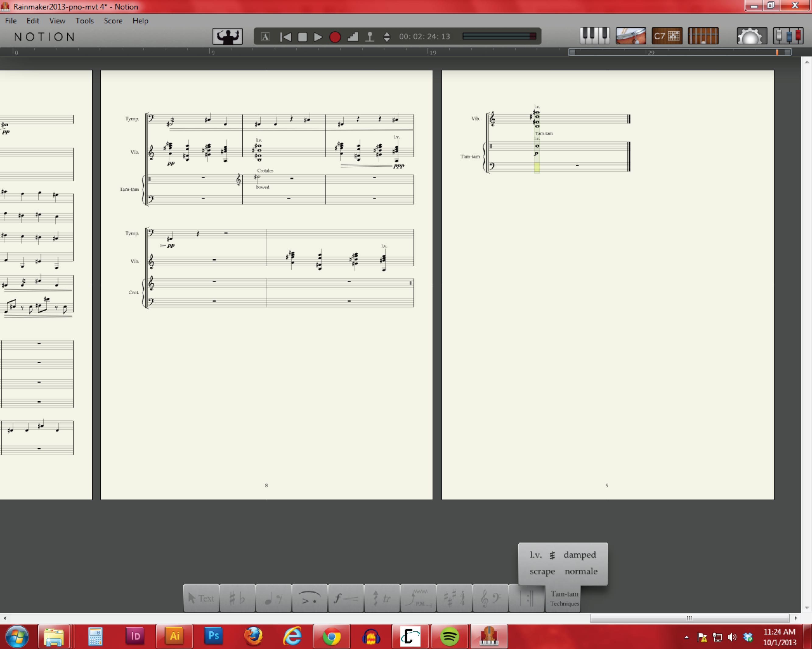This screenshot has width=812, height=649.
Task: Select the ppp dynamic on the Vib. staff
Action: click(x=399, y=166)
